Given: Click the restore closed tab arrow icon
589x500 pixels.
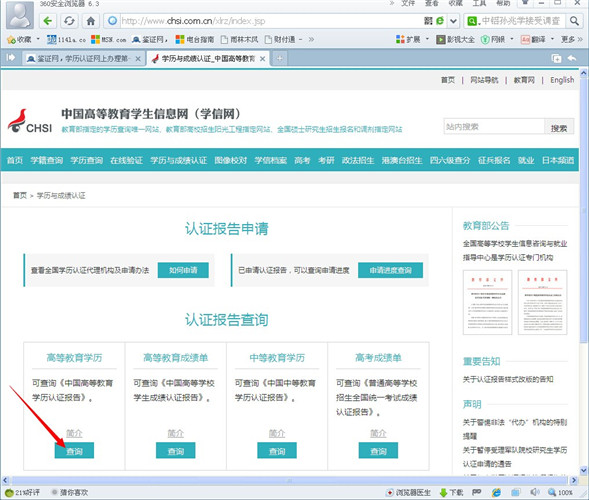Looking at the screenshot, I should point(572,58).
